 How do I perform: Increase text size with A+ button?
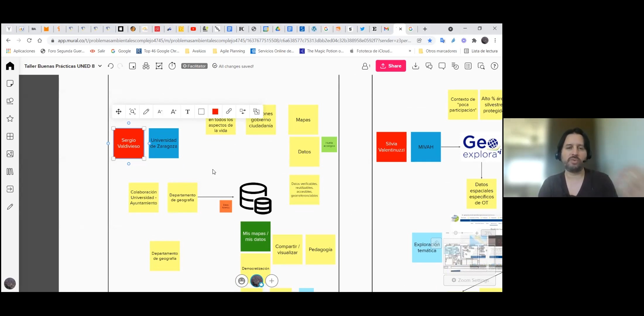coord(174,111)
